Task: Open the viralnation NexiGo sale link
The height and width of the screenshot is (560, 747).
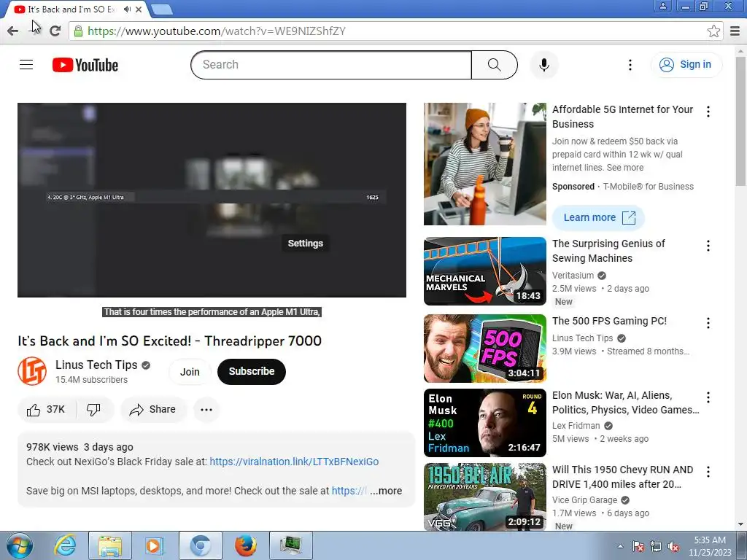Action: click(x=294, y=462)
